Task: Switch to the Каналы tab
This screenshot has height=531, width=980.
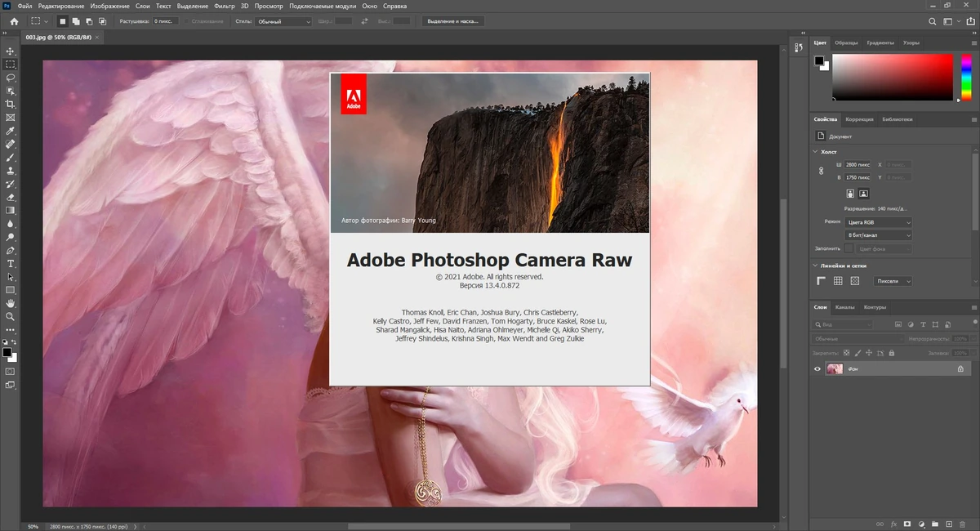Action: [x=845, y=307]
